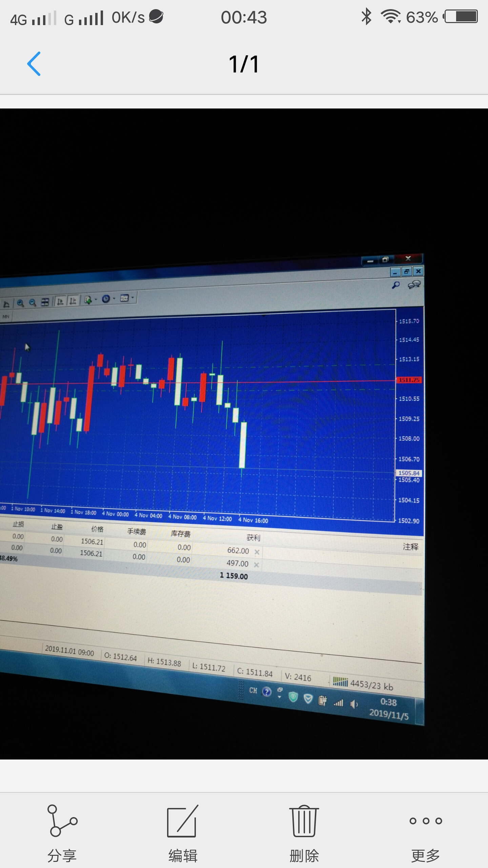Click the O: 1512.64 status entry

(120, 657)
